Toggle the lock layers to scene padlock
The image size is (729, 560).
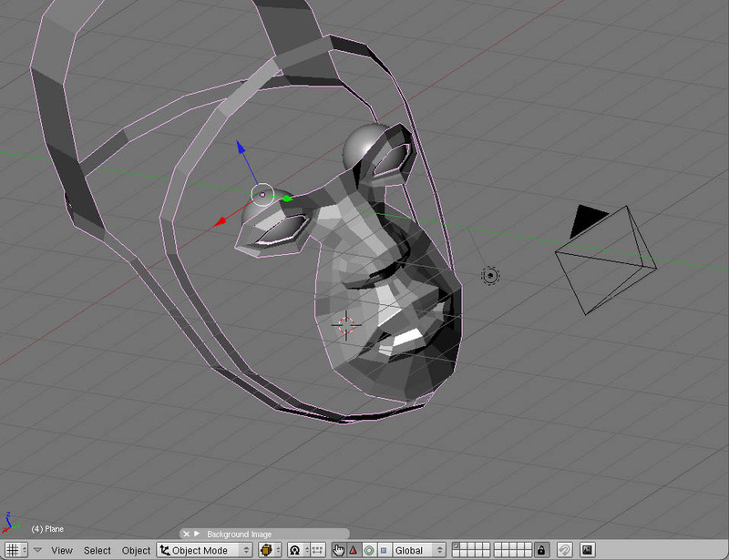click(x=541, y=550)
